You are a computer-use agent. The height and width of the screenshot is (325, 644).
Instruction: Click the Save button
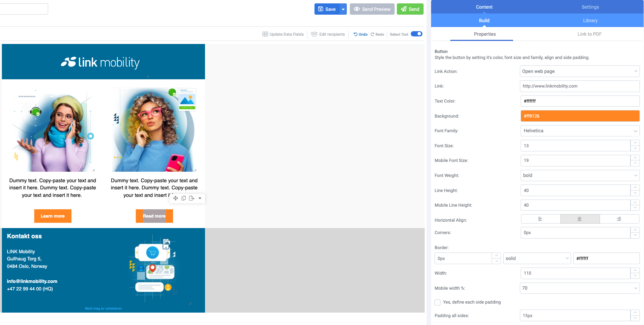(x=327, y=9)
